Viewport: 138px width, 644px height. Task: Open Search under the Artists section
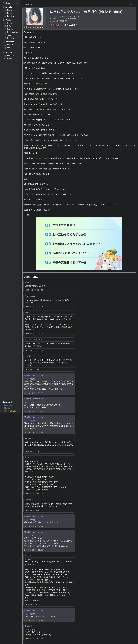(x=10, y=10)
